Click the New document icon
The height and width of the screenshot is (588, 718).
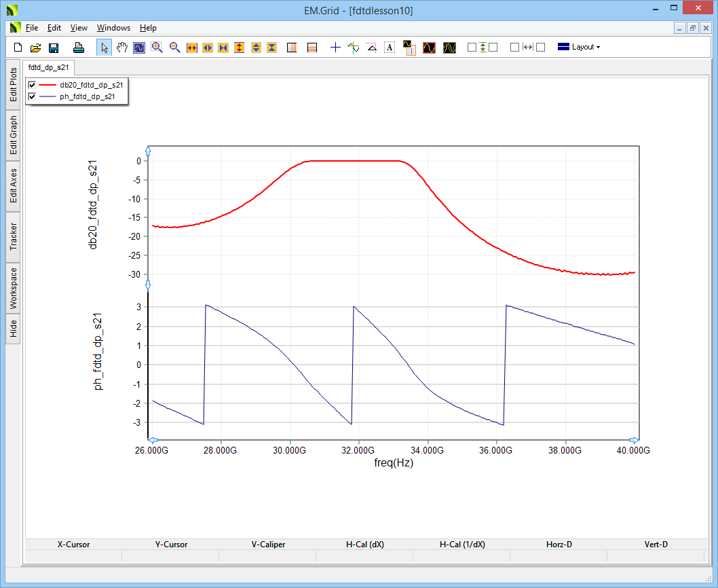click(x=18, y=48)
